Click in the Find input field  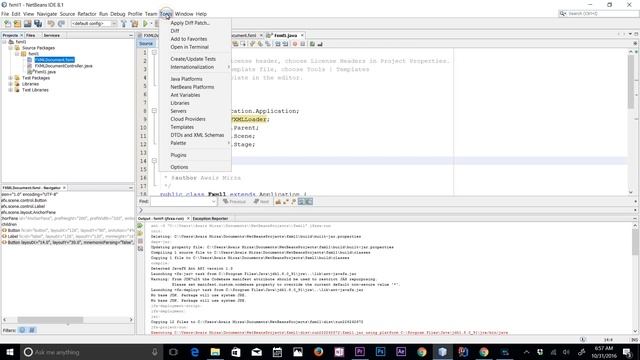183,202
